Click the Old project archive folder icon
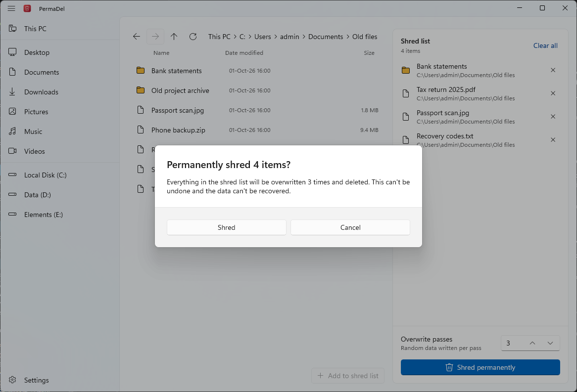577x392 pixels. tap(141, 90)
